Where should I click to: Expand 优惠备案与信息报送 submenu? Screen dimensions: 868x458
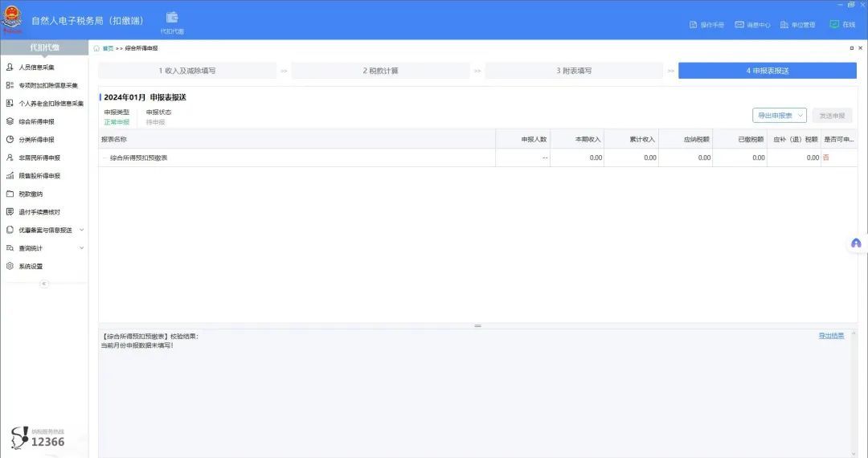click(x=82, y=230)
